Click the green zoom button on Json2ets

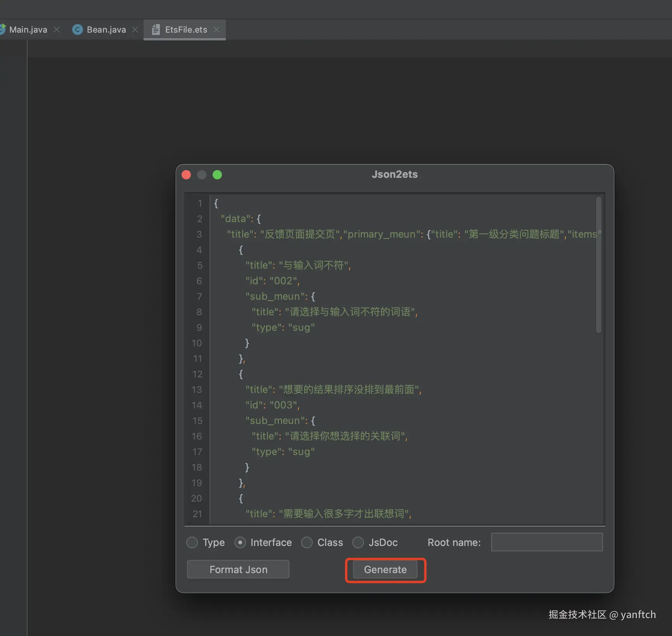click(x=217, y=175)
